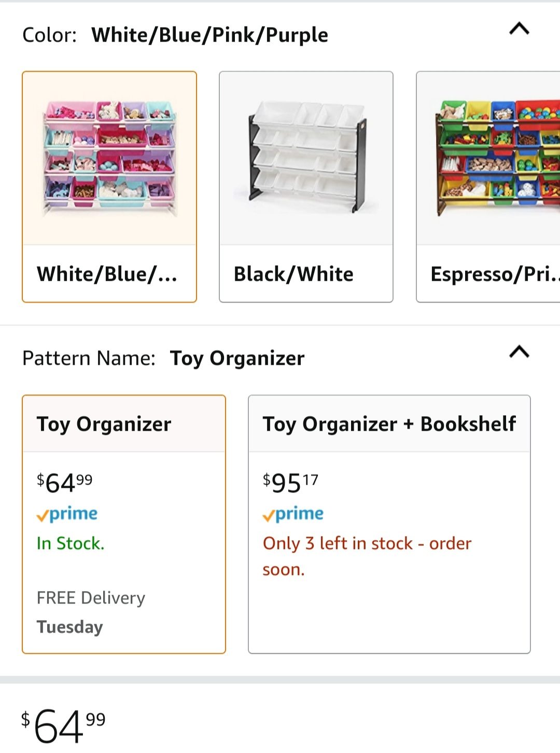Collapse the Color section chevron

[x=519, y=29]
